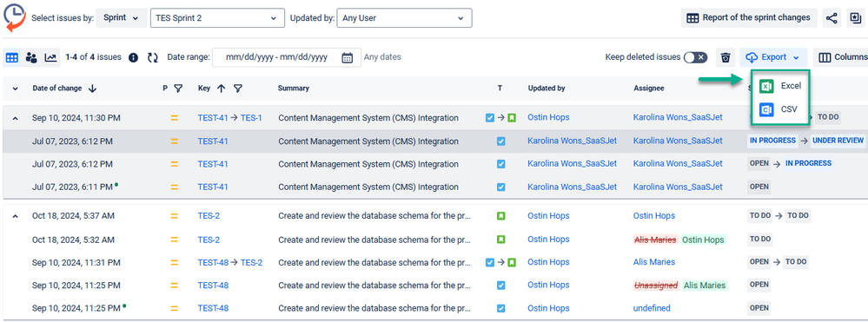
Task: Open the TES-1 key link
Action: coord(251,118)
